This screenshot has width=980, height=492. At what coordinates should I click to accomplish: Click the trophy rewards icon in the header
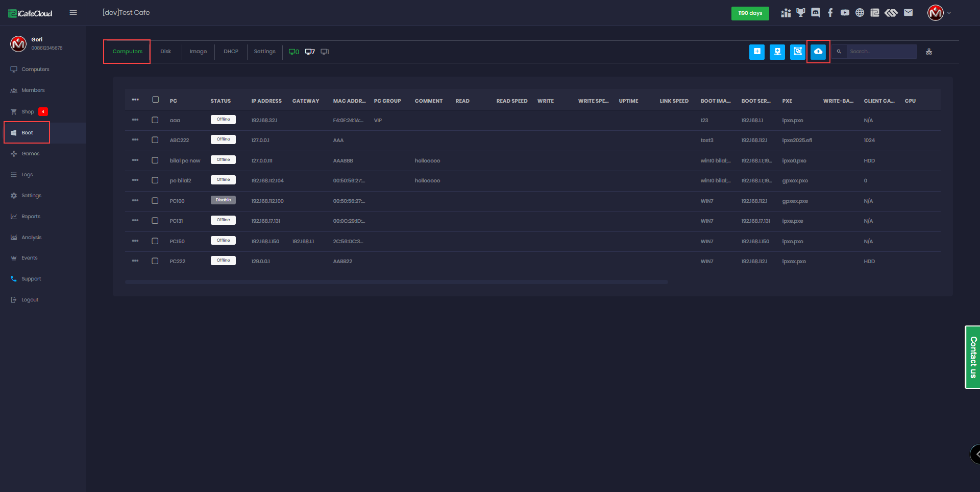point(800,12)
